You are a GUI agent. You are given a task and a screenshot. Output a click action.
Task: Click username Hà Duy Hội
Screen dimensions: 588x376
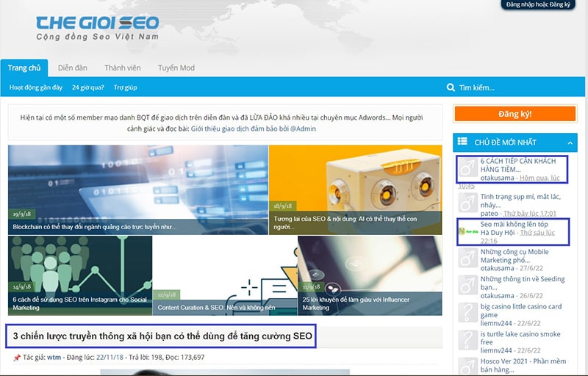498,233
